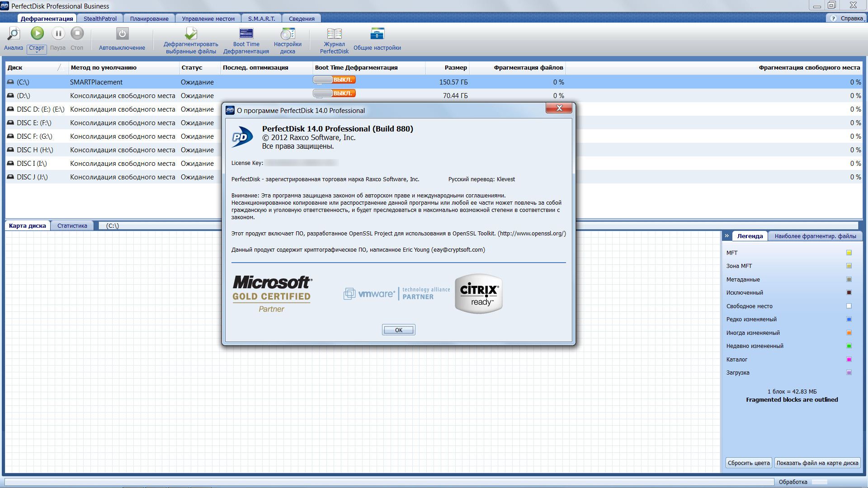This screenshot has height=488, width=868.
Task: Open Автовыключение power icon
Action: tap(122, 33)
